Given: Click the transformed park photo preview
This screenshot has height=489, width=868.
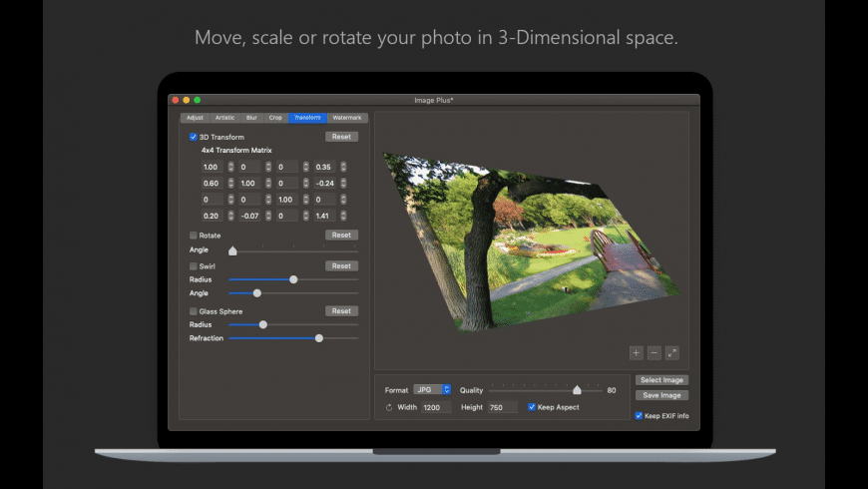Looking at the screenshot, I should [532, 244].
